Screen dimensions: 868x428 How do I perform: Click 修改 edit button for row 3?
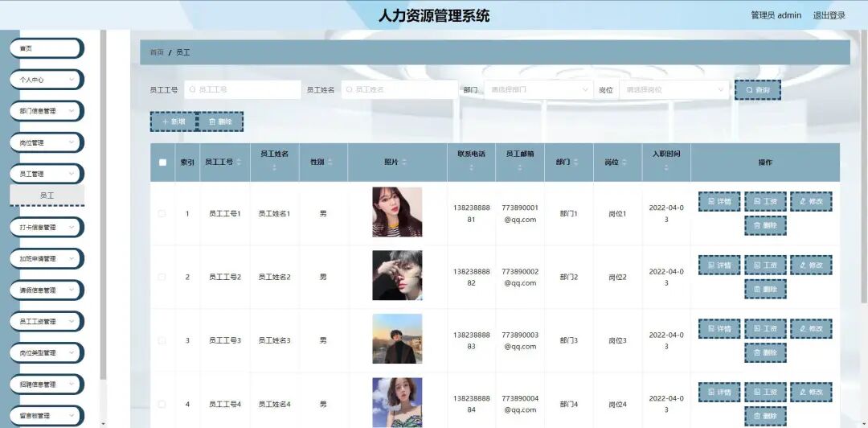(811, 329)
